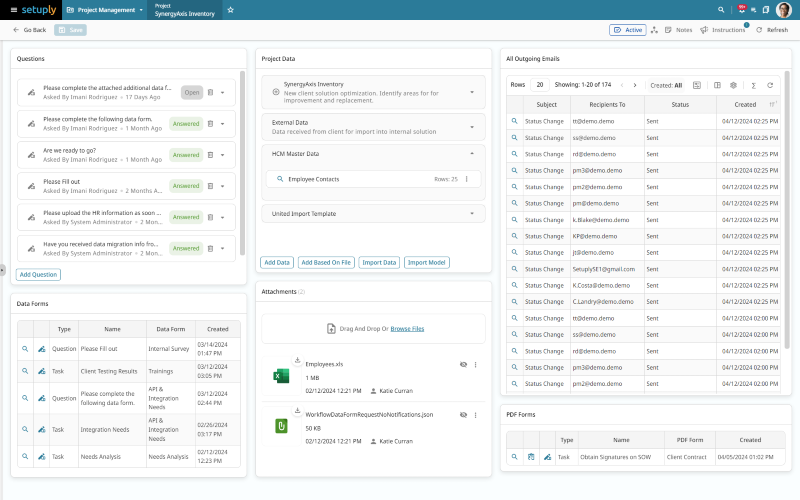Edit the Client Testing Results data form
This screenshot has width=800, height=500.
pos(41,371)
